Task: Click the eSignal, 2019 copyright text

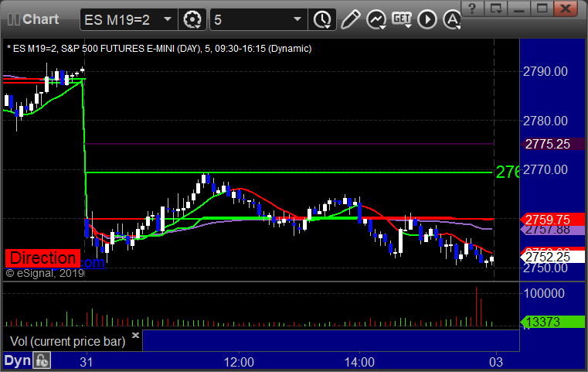Action: 46,273
